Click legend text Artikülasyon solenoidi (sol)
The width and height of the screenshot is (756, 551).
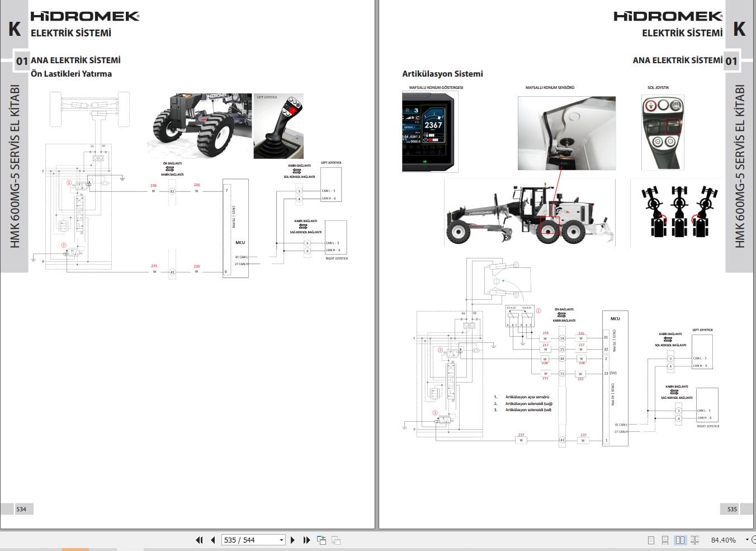click(x=528, y=410)
